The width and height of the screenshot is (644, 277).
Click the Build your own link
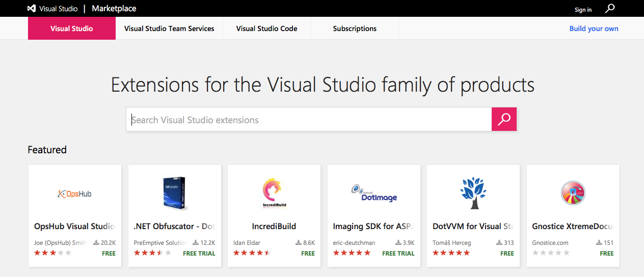(594, 29)
